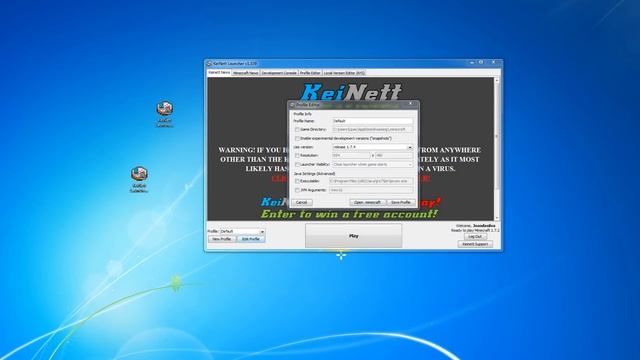
Task: Close the Profile Editor dialog
Action: pyautogui.click(x=411, y=104)
